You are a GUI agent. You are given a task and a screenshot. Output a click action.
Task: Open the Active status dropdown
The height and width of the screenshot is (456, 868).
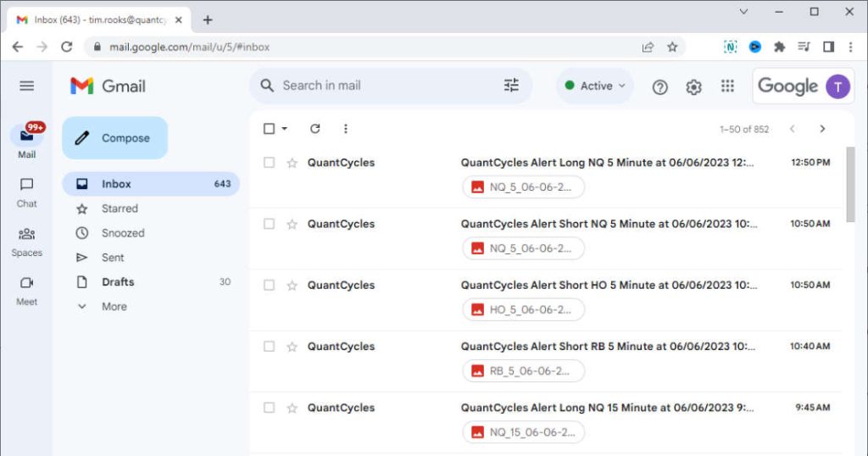[x=595, y=86]
